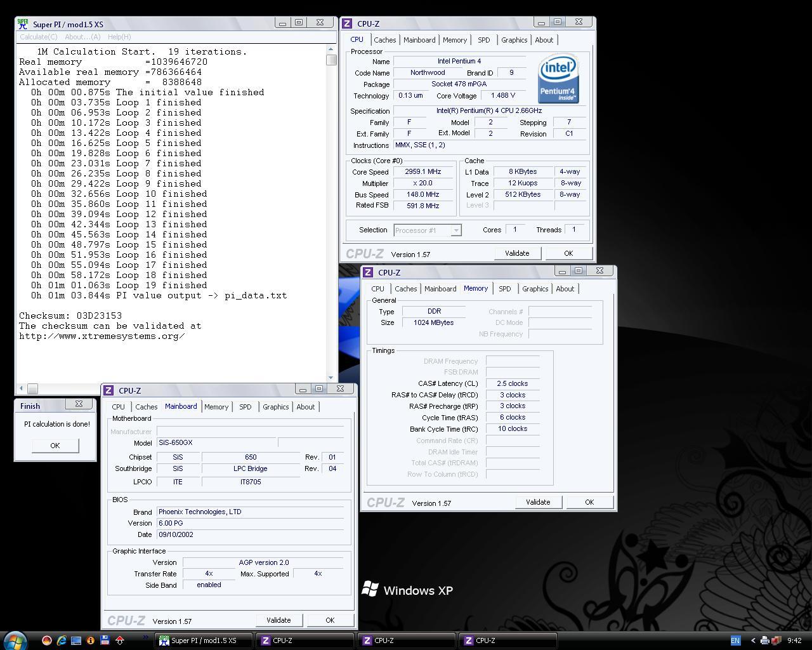Select About tab in CPU-Z Memory window
The width and height of the screenshot is (812, 650).
coord(565,289)
